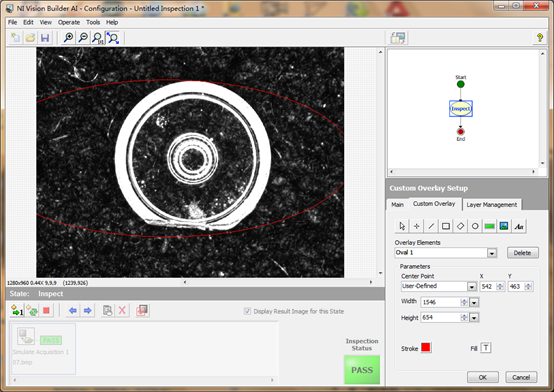
Task: Click the save inspection icon
Action: pos(45,37)
